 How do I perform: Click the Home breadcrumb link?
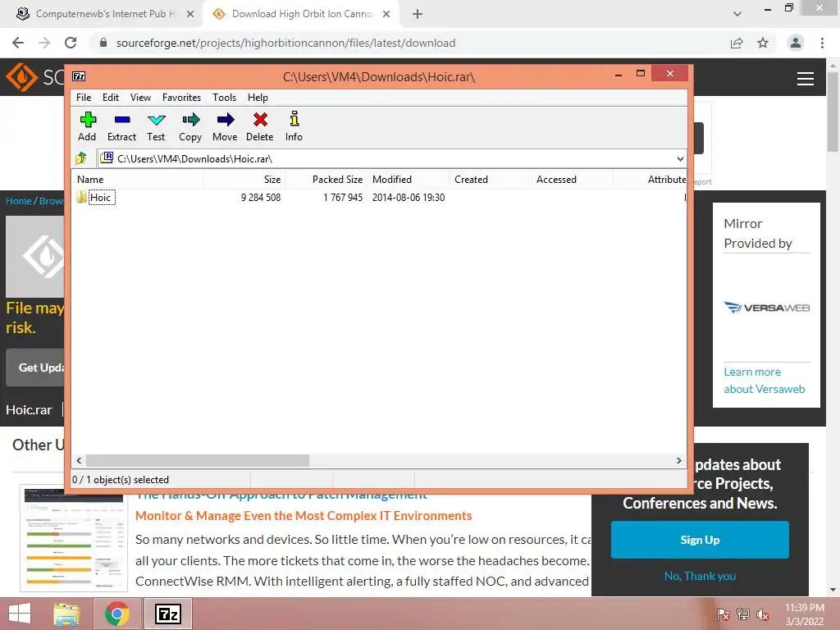[x=19, y=201]
